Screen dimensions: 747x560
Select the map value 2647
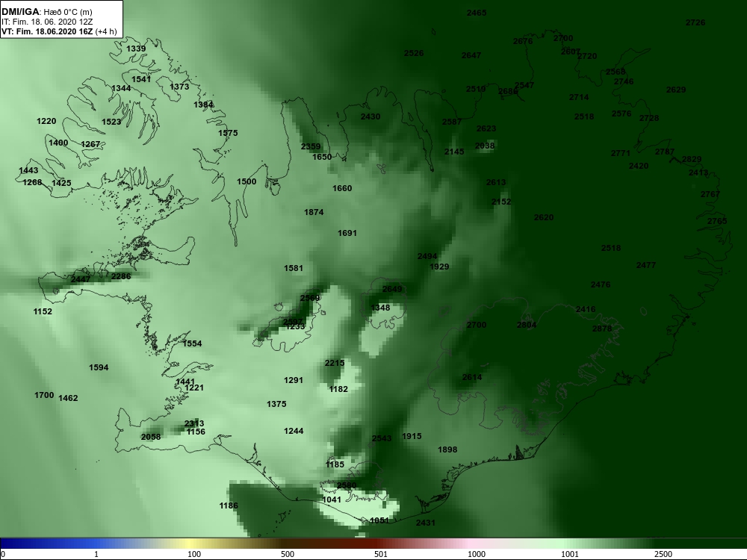point(471,55)
